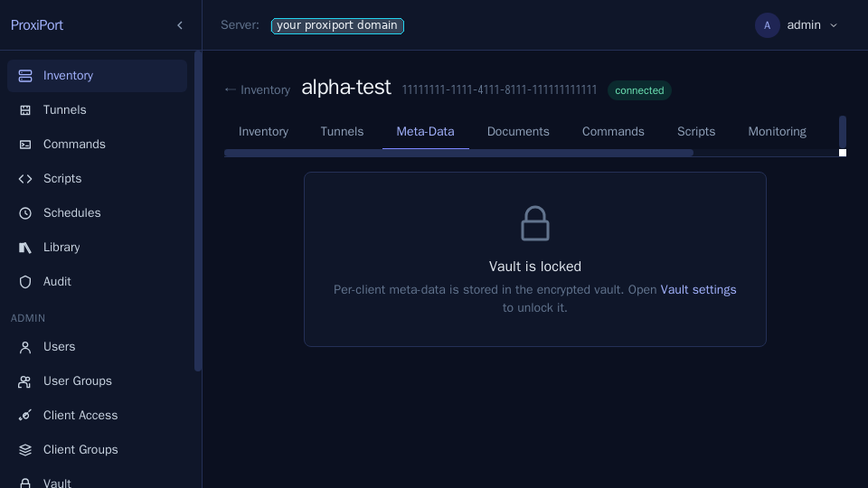Open Vault in the sidebar
Screen dimensions: 868x488
(97, 479)
